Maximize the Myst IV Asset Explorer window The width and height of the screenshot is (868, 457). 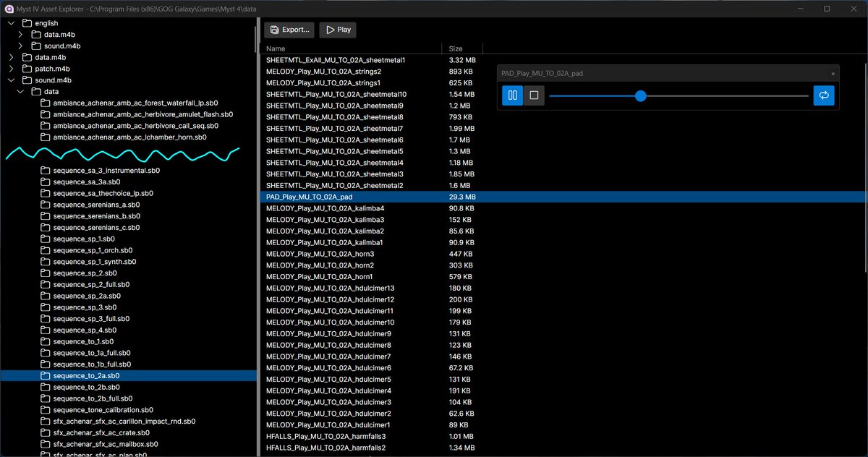tap(827, 8)
